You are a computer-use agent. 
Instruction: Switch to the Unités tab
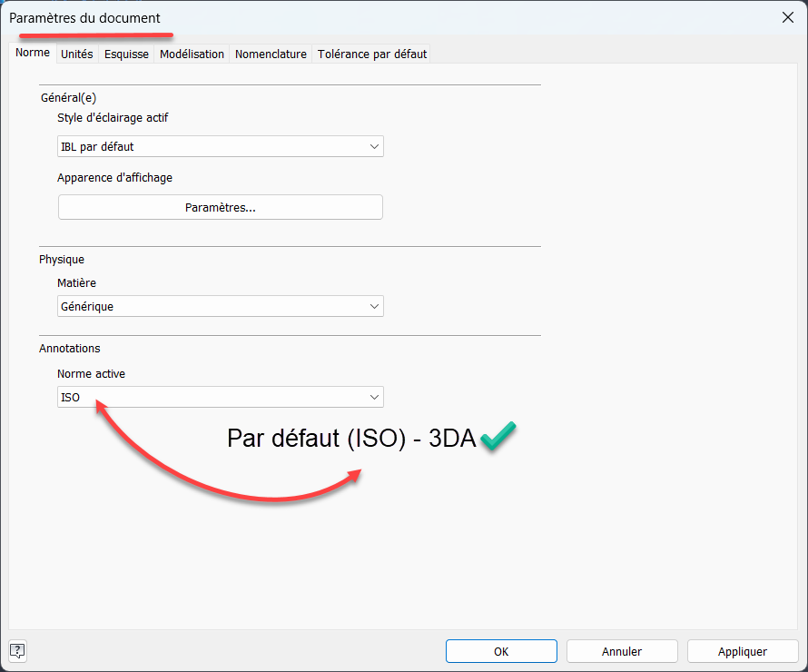pyautogui.click(x=77, y=54)
